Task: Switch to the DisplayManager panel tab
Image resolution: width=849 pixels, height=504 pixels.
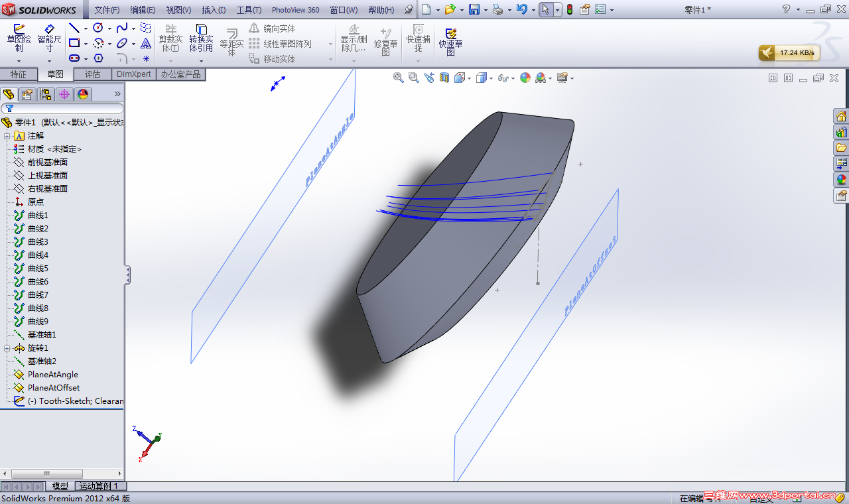Action: [83, 94]
